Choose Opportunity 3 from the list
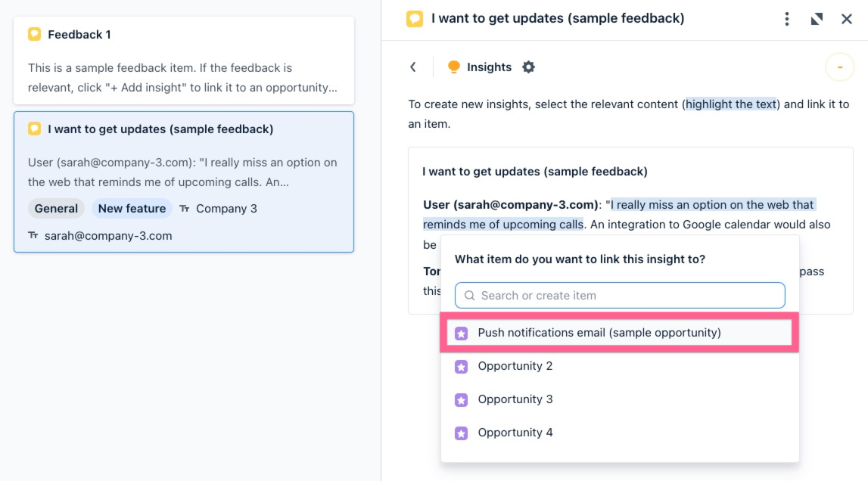868x481 pixels. click(515, 399)
